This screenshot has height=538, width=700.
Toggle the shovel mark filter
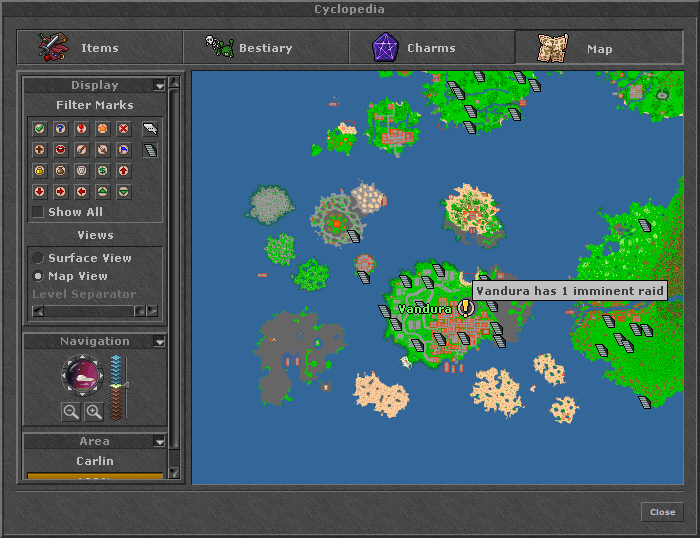point(81,150)
